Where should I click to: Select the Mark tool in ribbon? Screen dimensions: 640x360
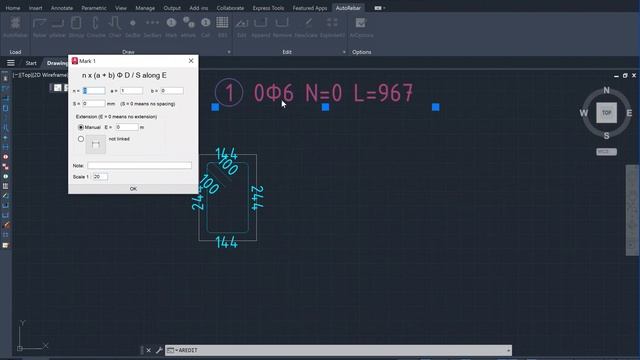pos(171,27)
